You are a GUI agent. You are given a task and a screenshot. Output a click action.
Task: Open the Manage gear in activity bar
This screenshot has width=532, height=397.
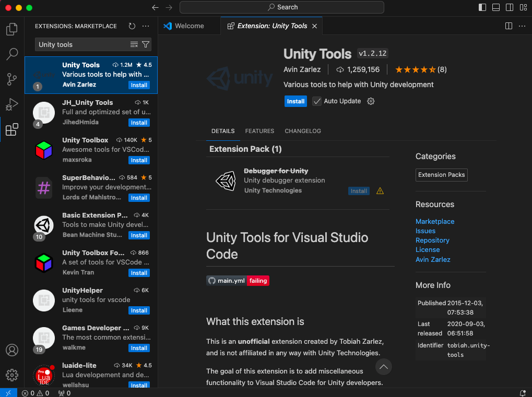(12, 375)
